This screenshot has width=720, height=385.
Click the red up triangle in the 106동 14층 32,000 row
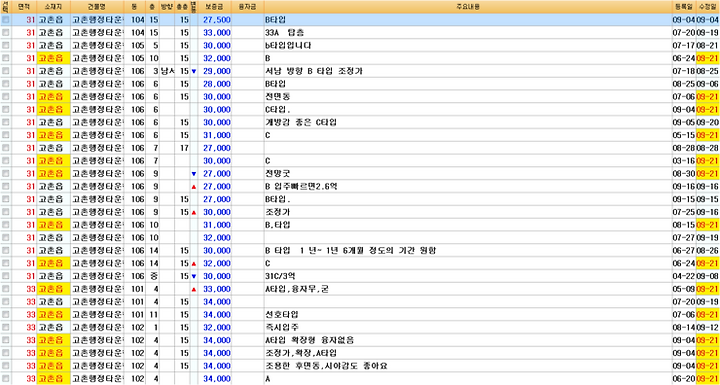[x=193, y=264]
